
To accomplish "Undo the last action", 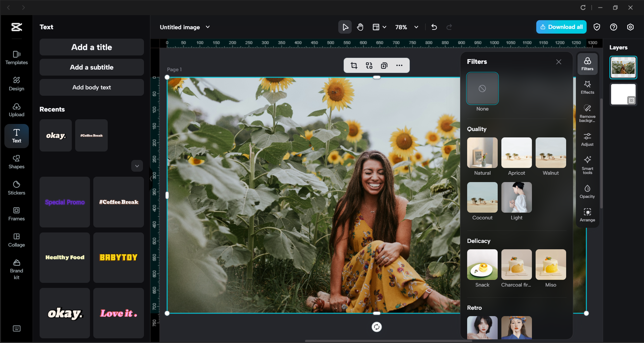I will 434,27.
